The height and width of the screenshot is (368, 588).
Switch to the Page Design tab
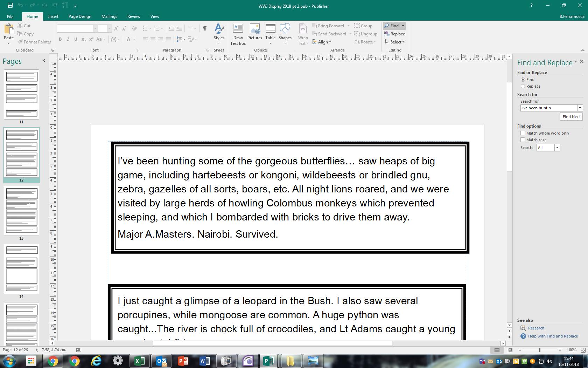[x=80, y=16]
